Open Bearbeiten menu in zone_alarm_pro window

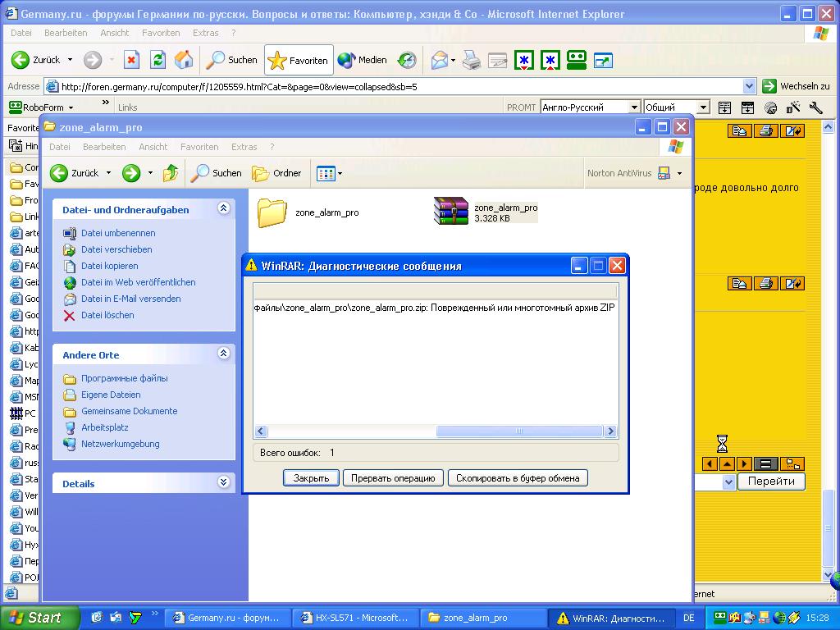pos(104,147)
